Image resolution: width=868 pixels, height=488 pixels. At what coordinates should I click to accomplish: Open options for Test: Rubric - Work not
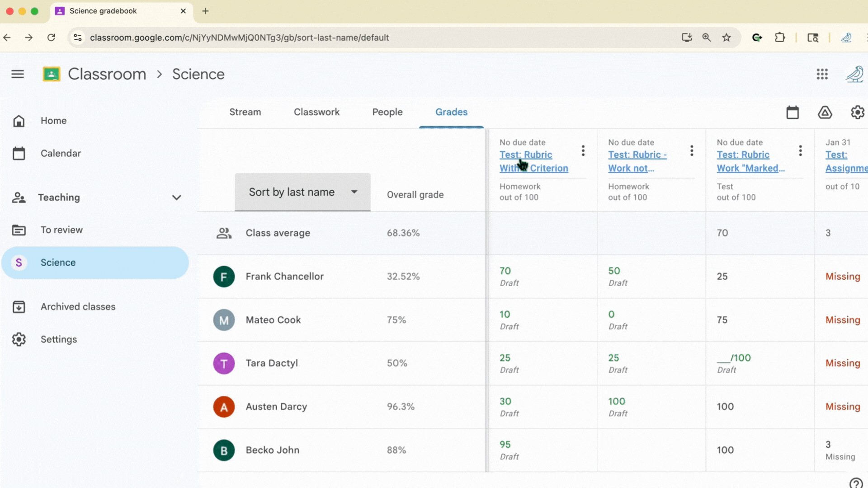pyautogui.click(x=692, y=150)
